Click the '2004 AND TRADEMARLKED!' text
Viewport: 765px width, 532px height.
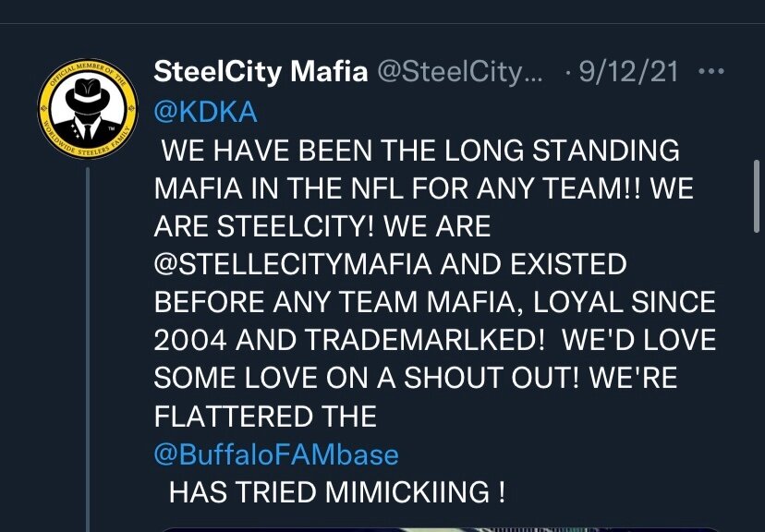349,340
